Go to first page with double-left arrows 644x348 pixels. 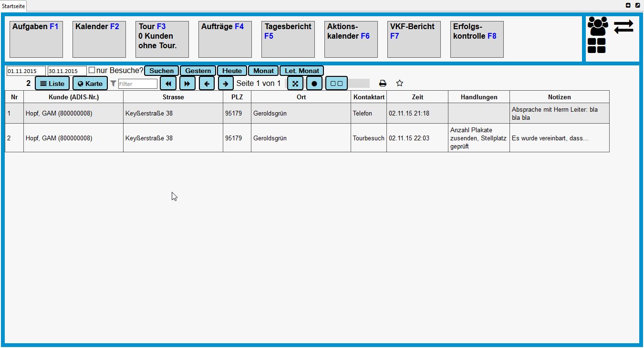[x=168, y=84]
